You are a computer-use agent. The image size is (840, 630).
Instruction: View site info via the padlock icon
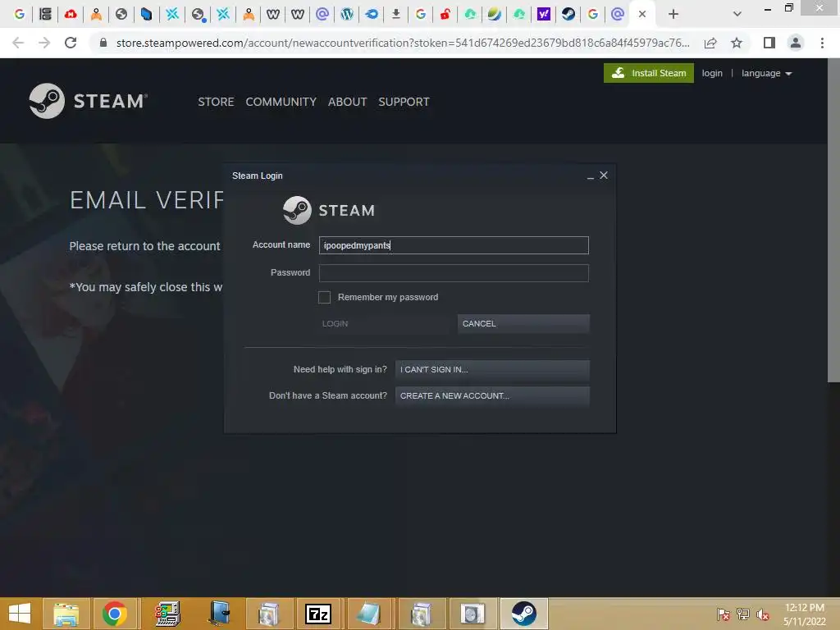pos(103,43)
